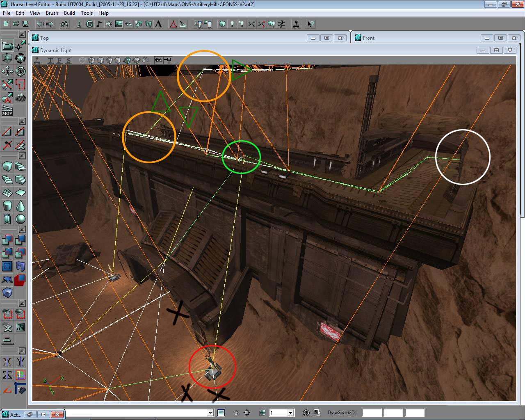Open the Brush menu

click(52, 13)
